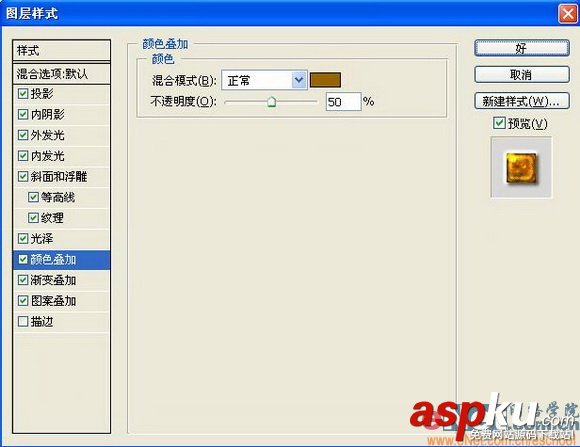Screen dimensions: 580x447
Task: Uncheck the 内发光 checkbox
Action: point(23,156)
